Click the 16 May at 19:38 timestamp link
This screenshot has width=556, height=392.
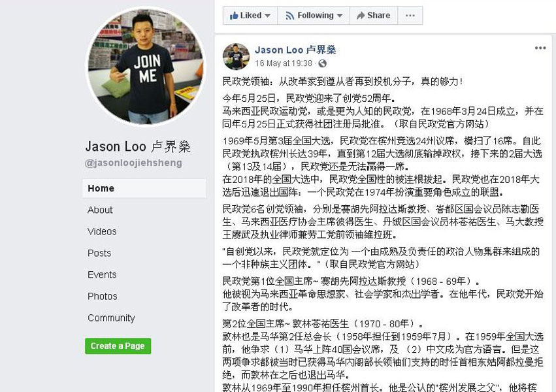[x=284, y=63]
